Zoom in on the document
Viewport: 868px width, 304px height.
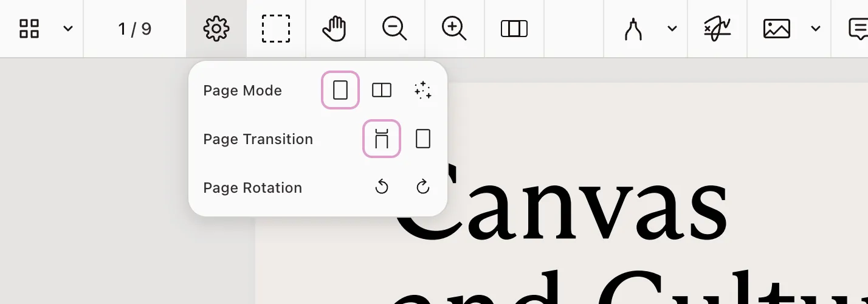454,29
